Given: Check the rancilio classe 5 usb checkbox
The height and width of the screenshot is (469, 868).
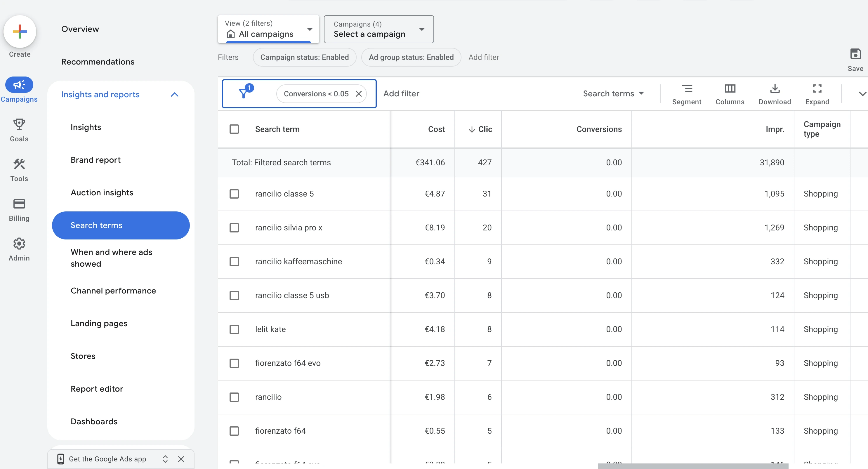Looking at the screenshot, I should tap(234, 296).
